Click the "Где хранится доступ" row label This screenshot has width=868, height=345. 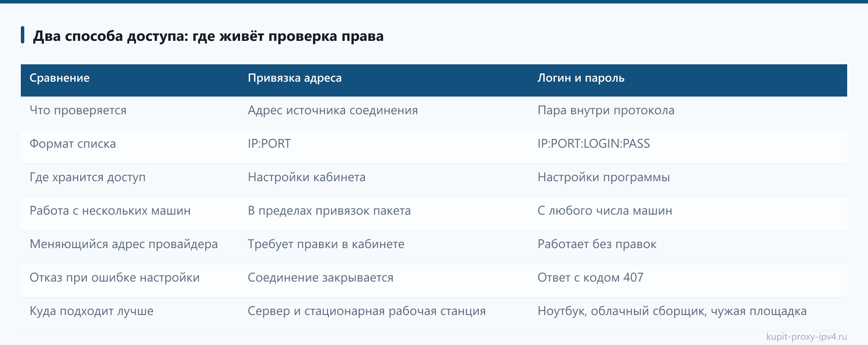click(88, 177)
